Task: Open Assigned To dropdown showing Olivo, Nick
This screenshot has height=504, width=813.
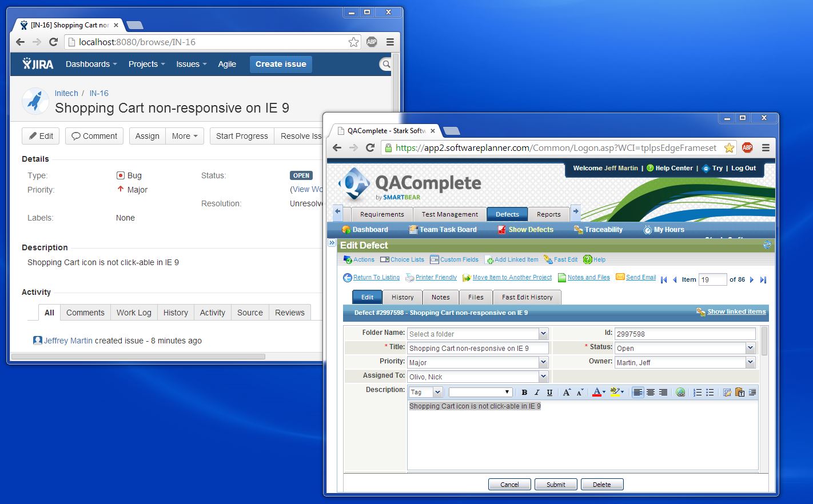Action: (x=544, y=377)
